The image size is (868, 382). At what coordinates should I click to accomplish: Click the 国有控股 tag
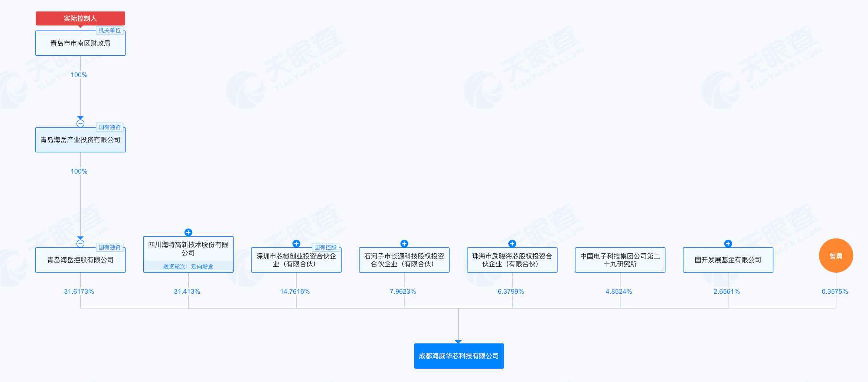326,247
